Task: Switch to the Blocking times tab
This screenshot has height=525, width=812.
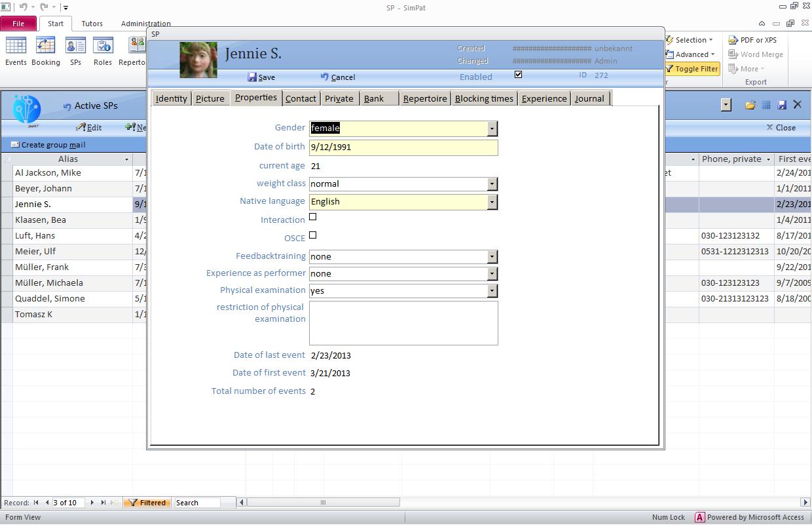Action: [484, 98]
